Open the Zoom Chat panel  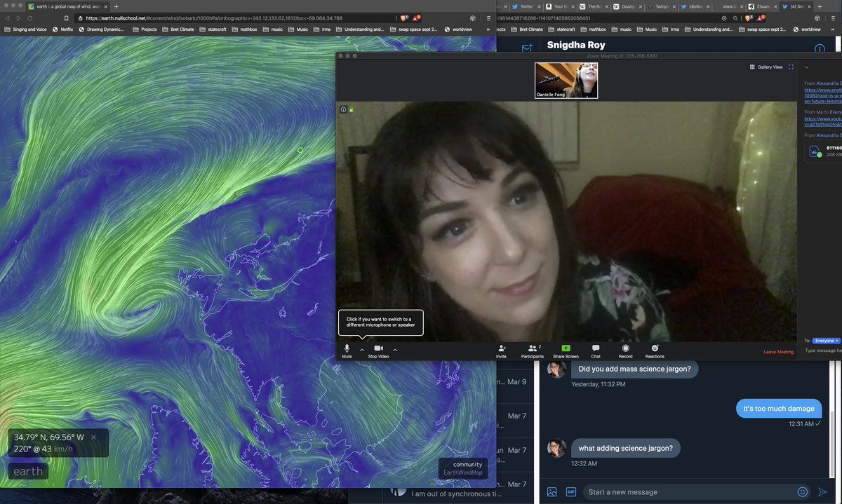tap(596, 350)
